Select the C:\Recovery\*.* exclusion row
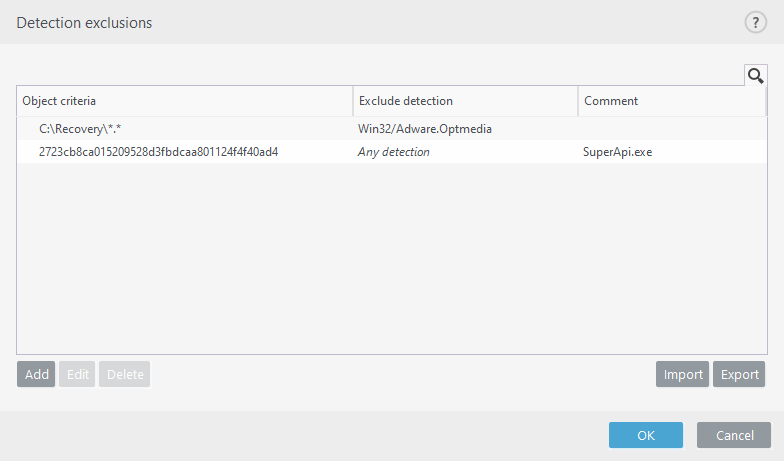The width and height of the screenshot is (784, 461). pyautogui.click(x=392, y=129)
